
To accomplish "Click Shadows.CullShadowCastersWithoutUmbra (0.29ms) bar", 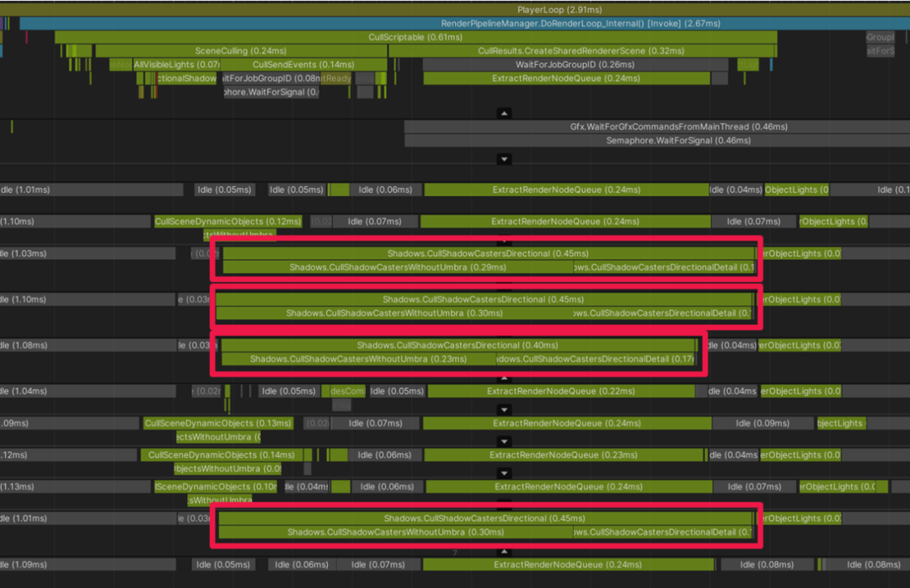I will click(398, 268).
